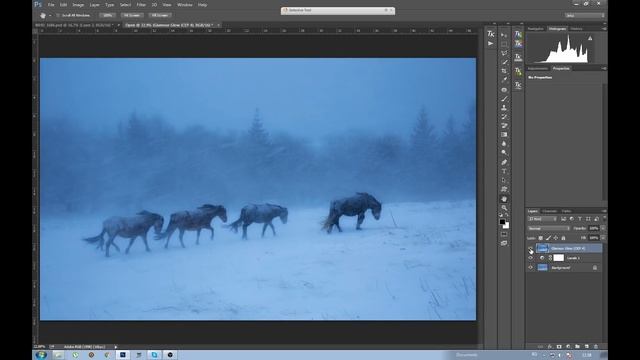Viewport: 640px width, 360px height.
Task: Select the Gradient tool
Action: [x=504, y=135]
